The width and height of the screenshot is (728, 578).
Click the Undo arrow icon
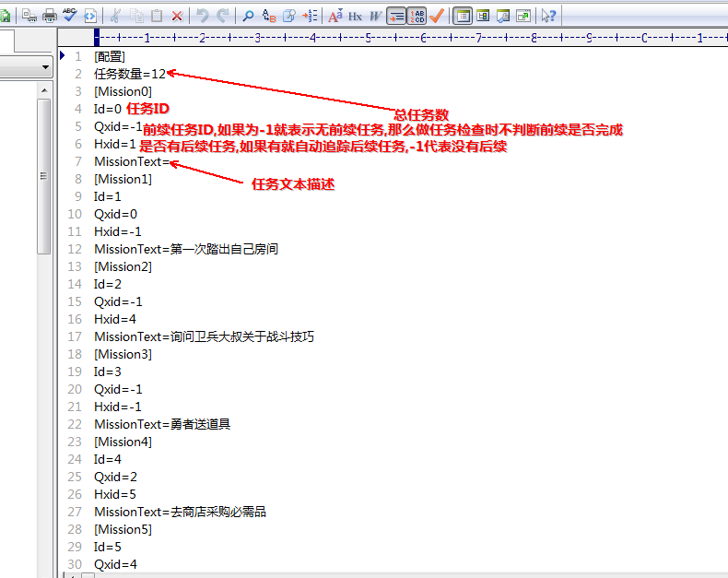tap(203, 17)
